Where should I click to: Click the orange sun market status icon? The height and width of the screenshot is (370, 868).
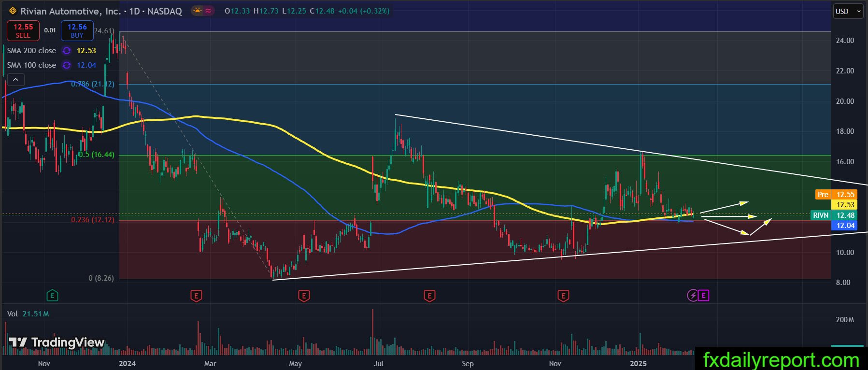[x=197, y=11]
